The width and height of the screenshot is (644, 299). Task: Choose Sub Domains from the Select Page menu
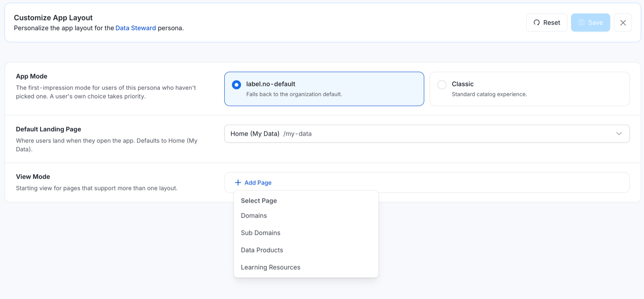pos(306,233)
